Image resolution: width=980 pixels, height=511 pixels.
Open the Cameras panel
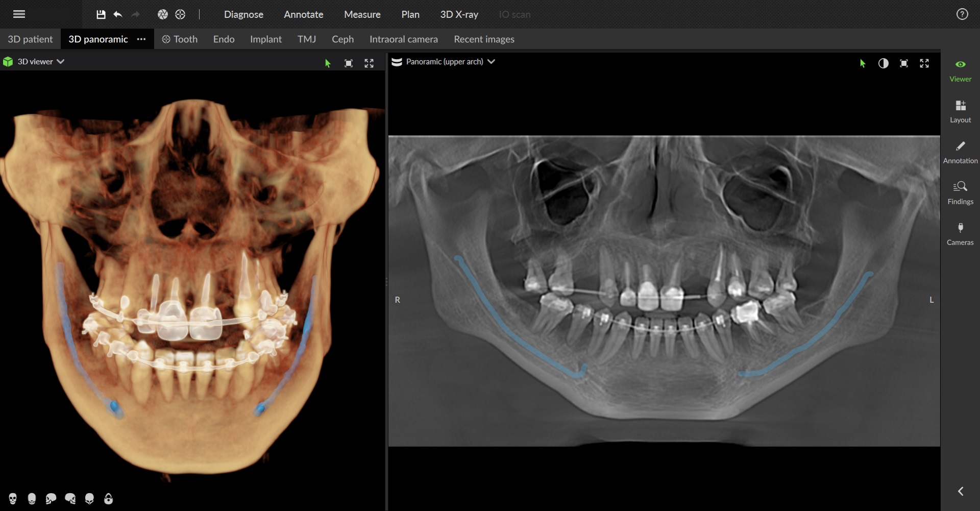click(960, 233)
